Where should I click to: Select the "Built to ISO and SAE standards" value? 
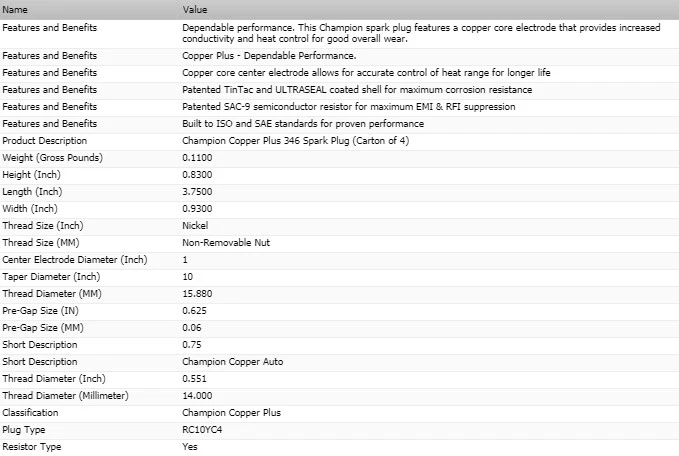(x=303, y=124)
